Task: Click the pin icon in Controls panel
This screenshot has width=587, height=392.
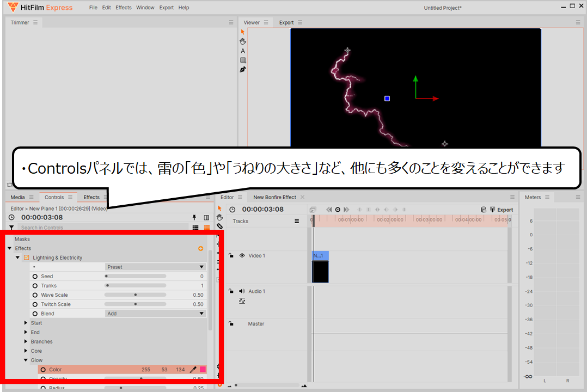Action: click(194, 218)
